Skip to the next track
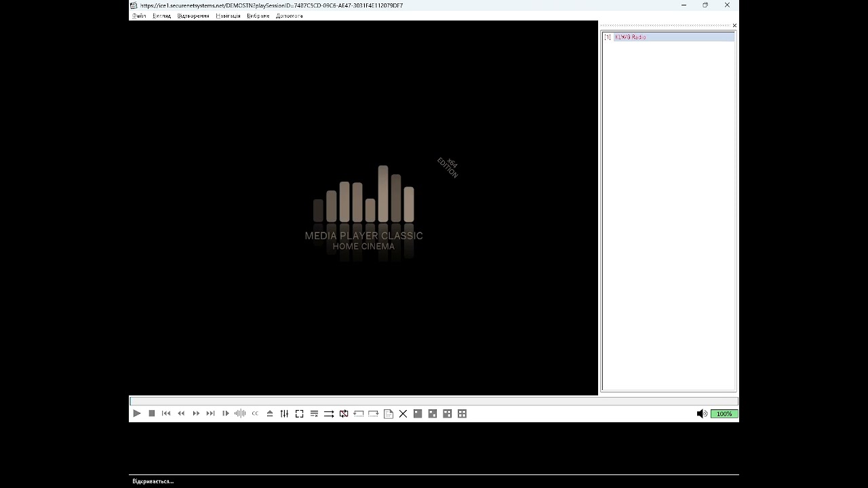 pos(211,413)
